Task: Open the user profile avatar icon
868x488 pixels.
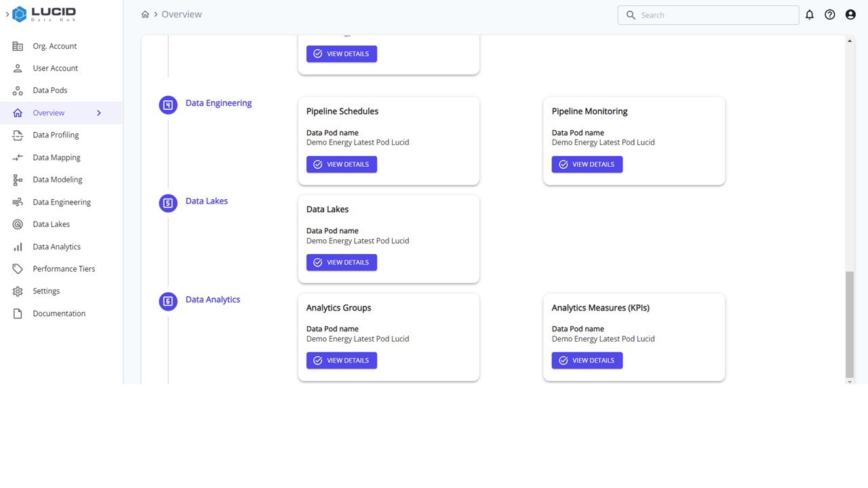Action: click(x=850, y=14)
